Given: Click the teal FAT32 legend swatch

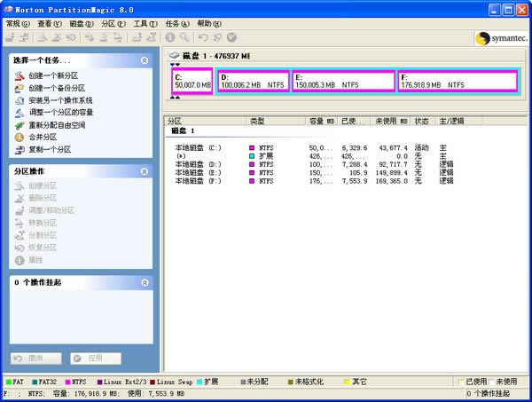Looking at the screenshot, I should coord(35,382).
